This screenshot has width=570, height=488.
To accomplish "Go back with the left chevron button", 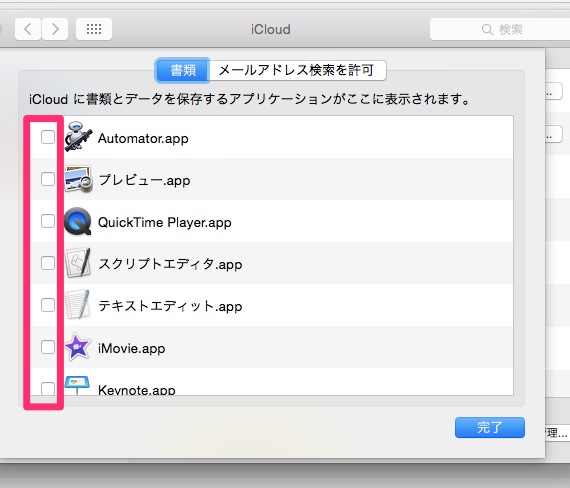I will pyautogui.click(x=28, y=29).
